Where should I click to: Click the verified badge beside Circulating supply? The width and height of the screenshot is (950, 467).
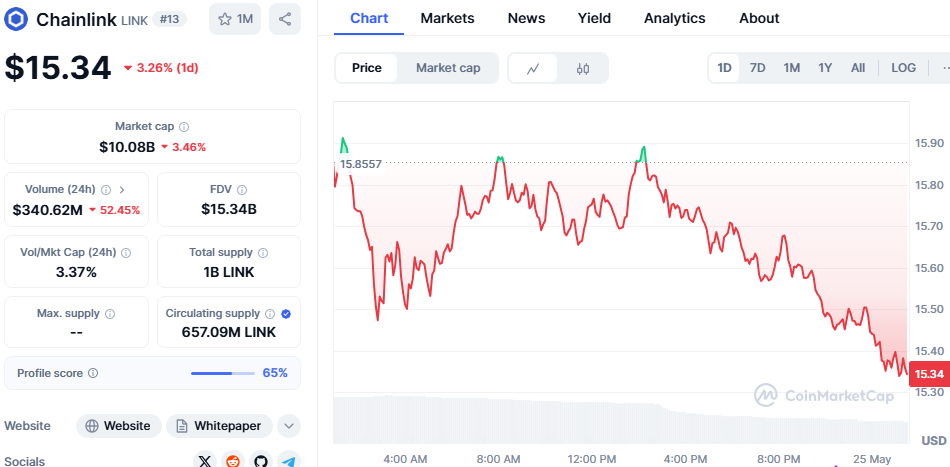pos(287,314)
